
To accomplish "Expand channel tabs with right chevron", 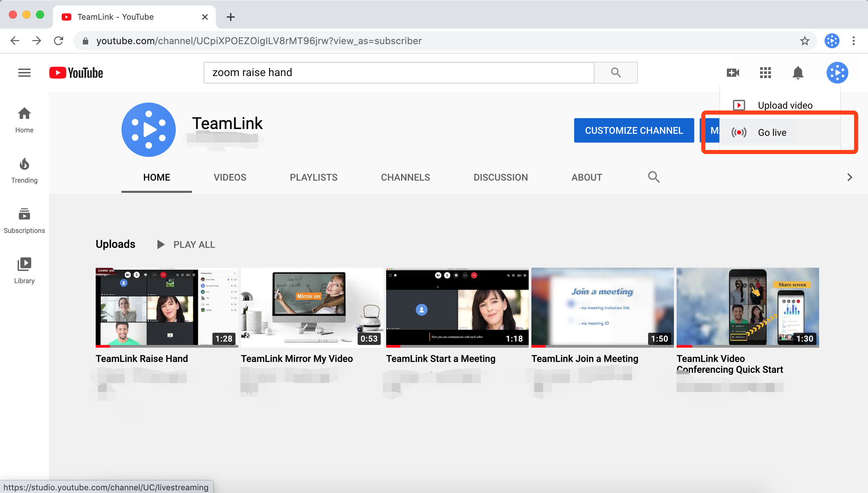I will pos(849,177).
